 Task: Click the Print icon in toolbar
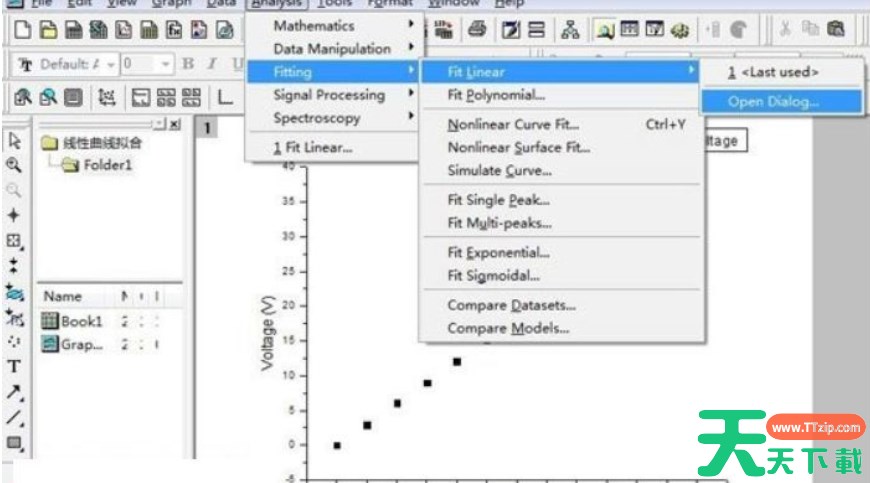(477, 29)
